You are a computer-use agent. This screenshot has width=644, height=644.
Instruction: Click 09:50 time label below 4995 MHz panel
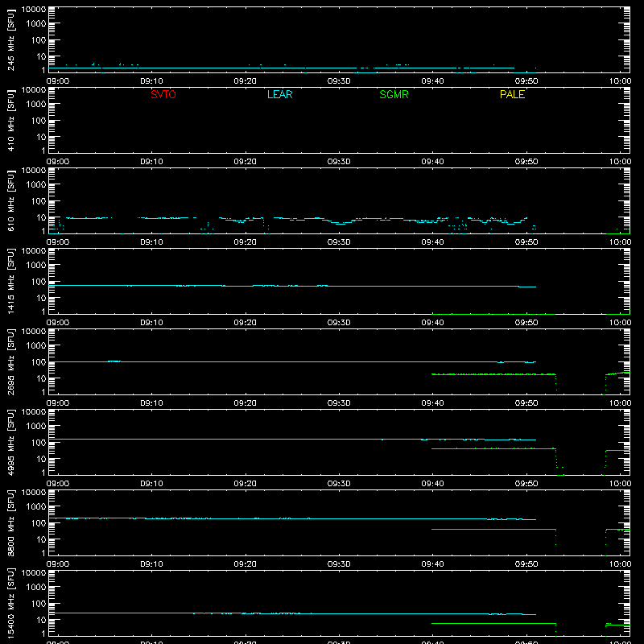(x=526, y=484)
